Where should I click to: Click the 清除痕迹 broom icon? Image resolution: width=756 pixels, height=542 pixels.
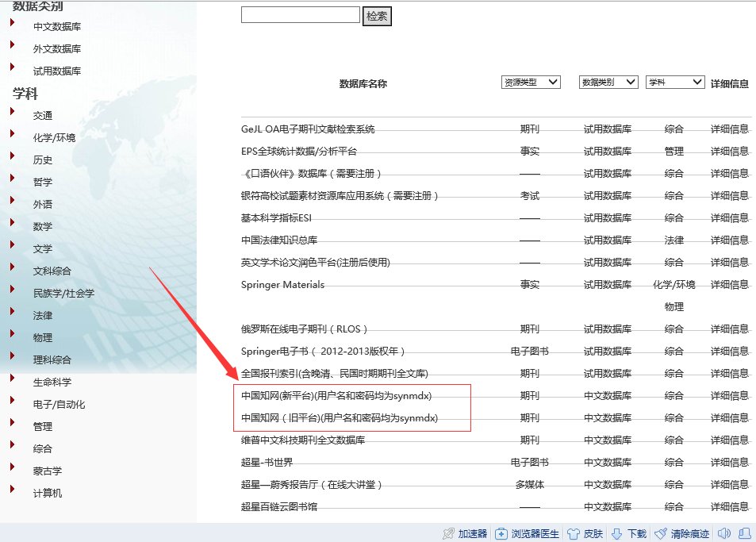(661, 533)
